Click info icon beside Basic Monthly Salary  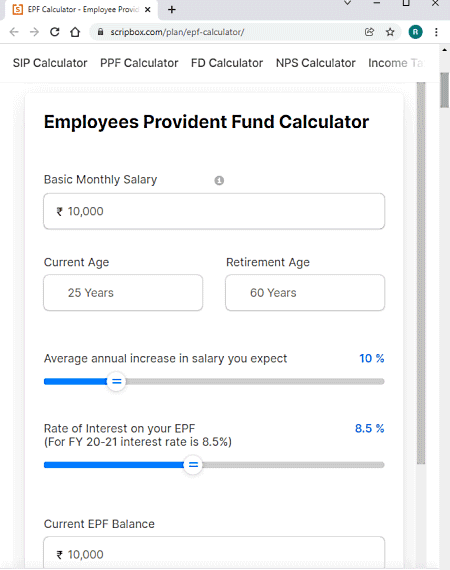pyautogui.click(x=219, y=180)
